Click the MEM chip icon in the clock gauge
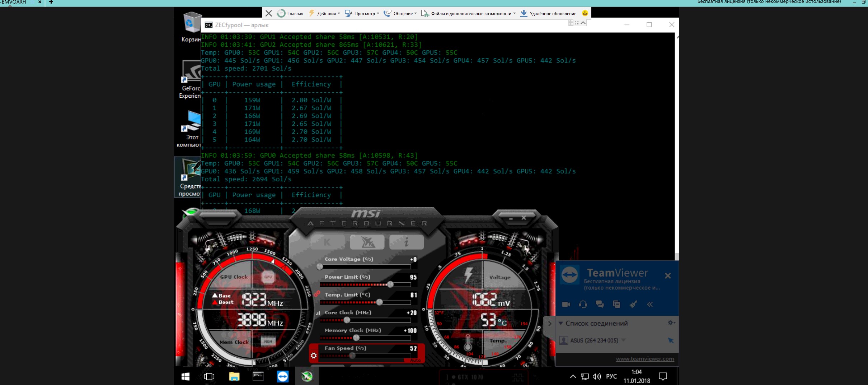The image size is (868, 385). pos(268,342)
